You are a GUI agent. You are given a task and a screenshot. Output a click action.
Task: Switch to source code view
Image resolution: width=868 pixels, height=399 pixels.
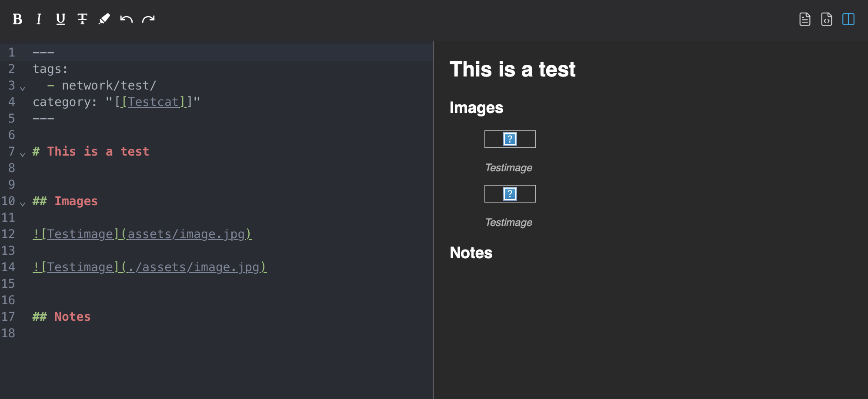(x=826, y=19)
